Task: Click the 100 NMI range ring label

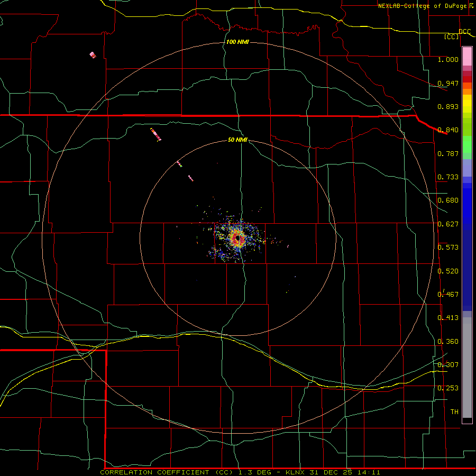Action: click(x=237, y=42)
